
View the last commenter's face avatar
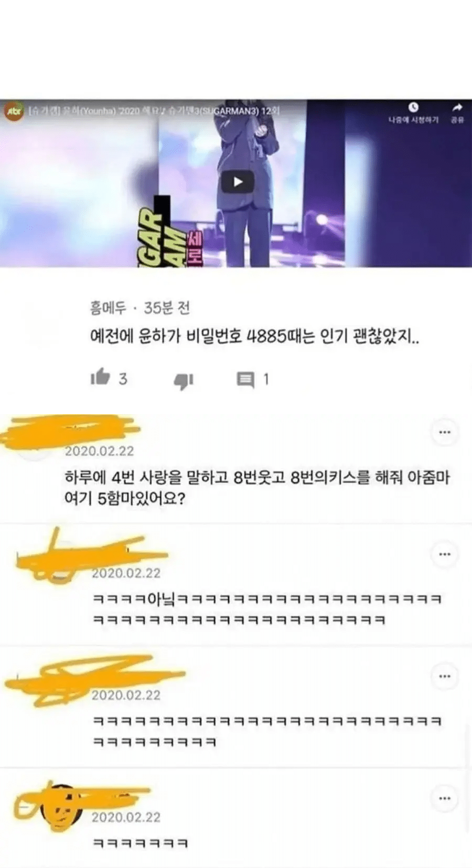point(63,808)
